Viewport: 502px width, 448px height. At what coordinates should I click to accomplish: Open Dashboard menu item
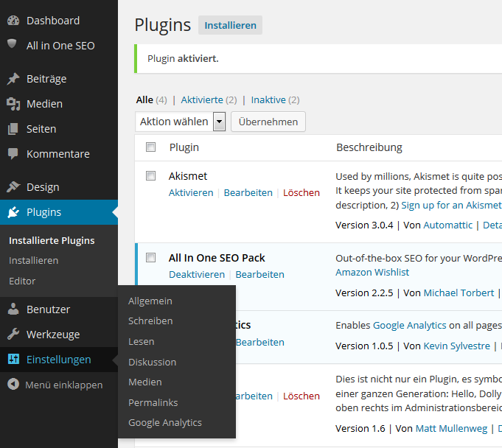(x=59, y=21)
